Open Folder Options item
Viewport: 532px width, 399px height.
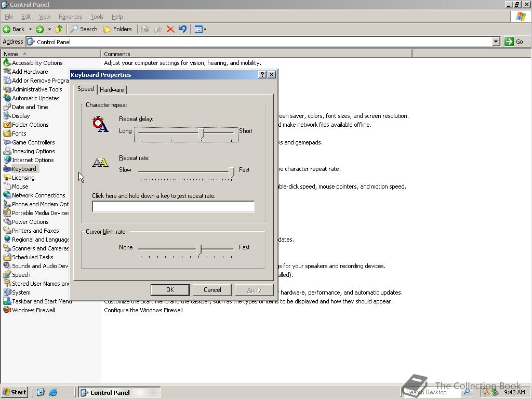click(26, 125)
